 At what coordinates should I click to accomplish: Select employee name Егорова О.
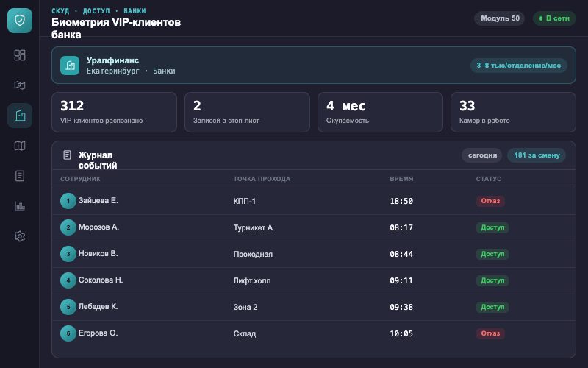[98, 333]
